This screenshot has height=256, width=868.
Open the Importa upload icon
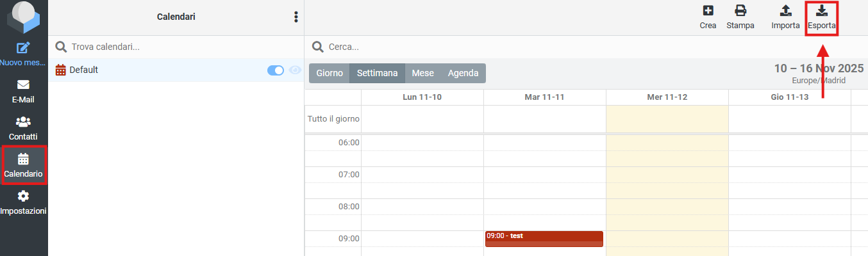(785, 11)
